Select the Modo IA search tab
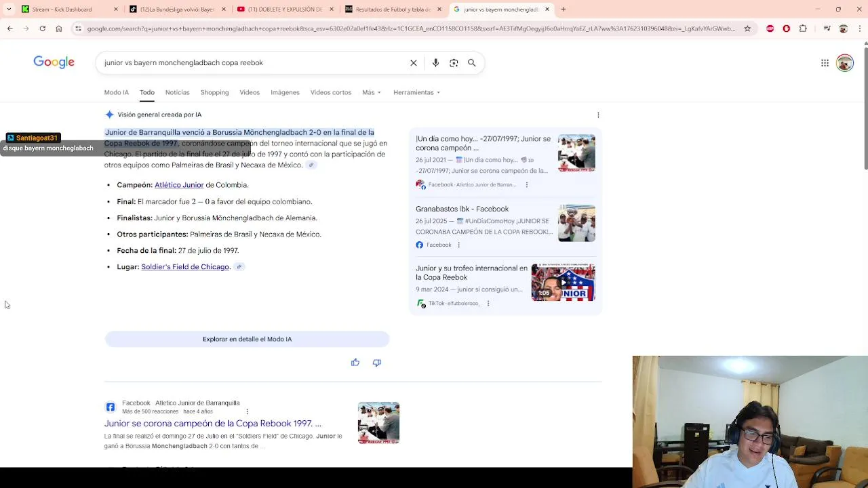 pos(116,92)
